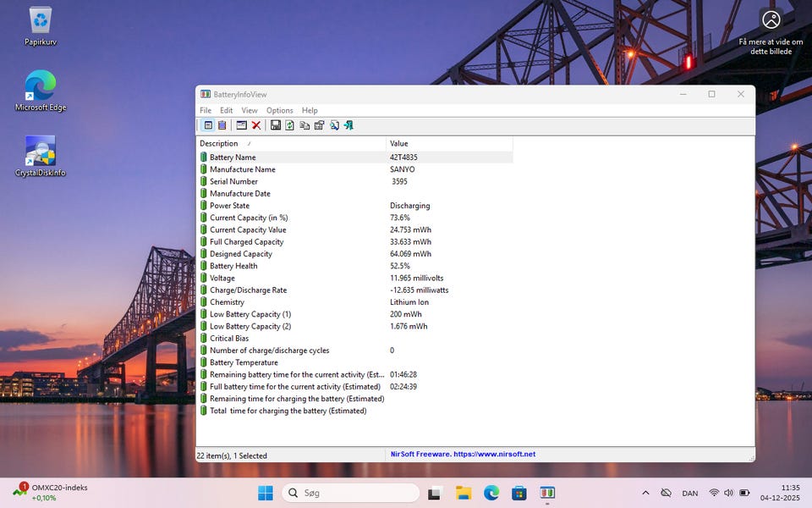Expand hidden system tray icons chevron
The width and height of the screenshot is (812, 508).
coord(645,493)
